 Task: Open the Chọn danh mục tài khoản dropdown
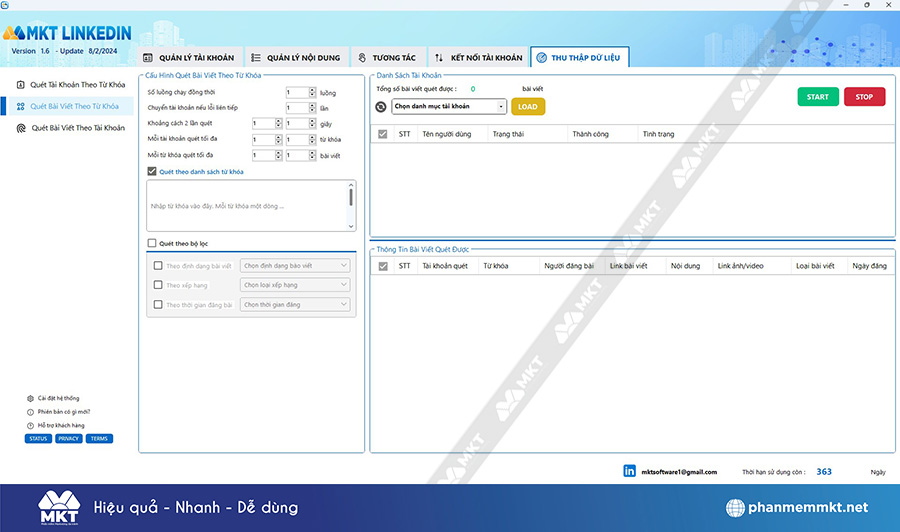(448, 106)
